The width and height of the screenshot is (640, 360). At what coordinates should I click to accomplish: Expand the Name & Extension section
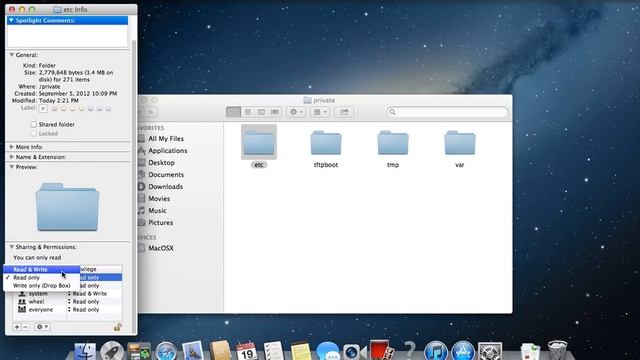[x=11, y=157]
